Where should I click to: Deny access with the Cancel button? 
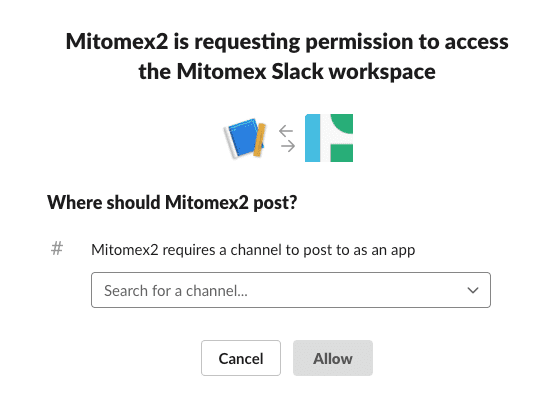coord(241,358)
